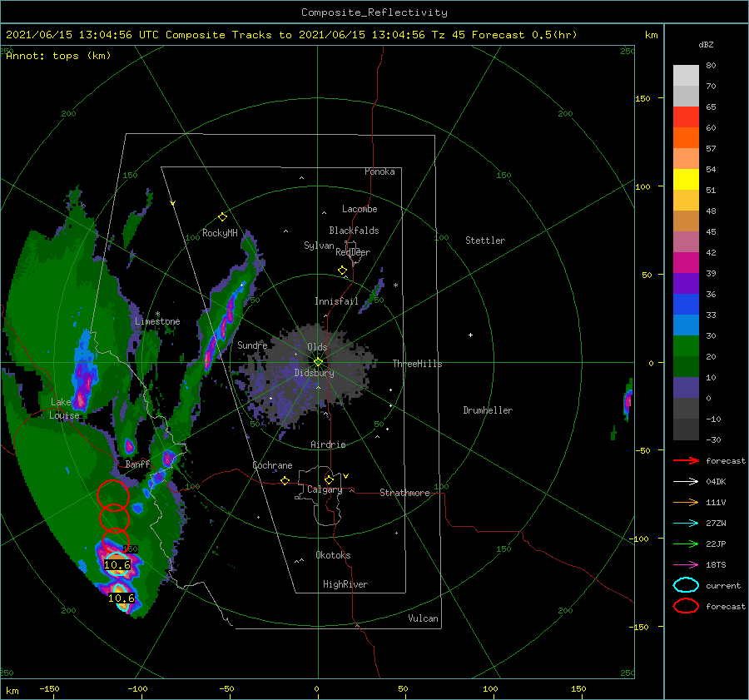749x700 pixels.
Task: Pick the yellow 54-51 dBZ color swatch
Action: click(686, 180)
